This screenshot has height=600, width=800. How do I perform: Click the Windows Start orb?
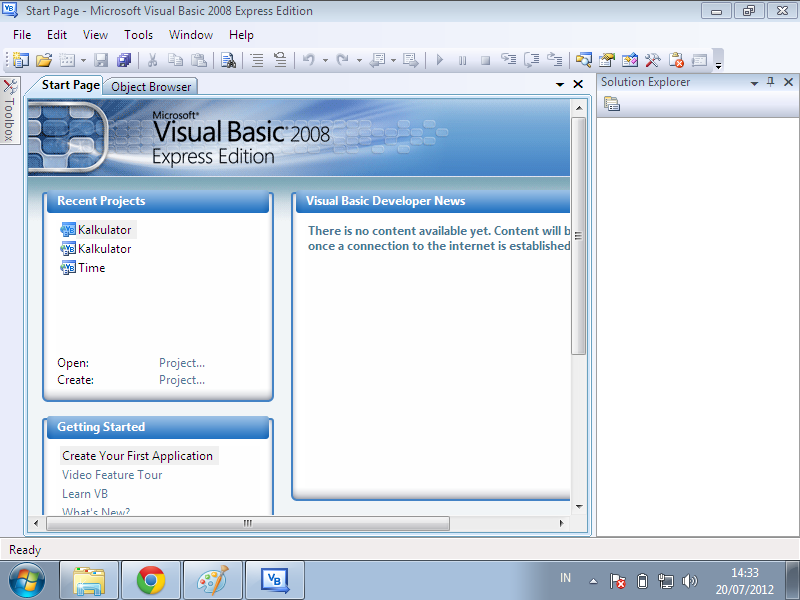[27, 580]
